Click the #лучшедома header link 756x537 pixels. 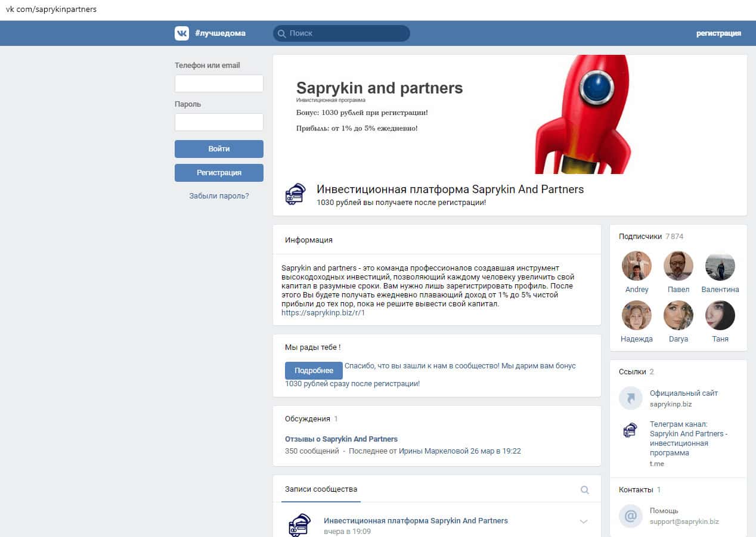pos(220,33)
